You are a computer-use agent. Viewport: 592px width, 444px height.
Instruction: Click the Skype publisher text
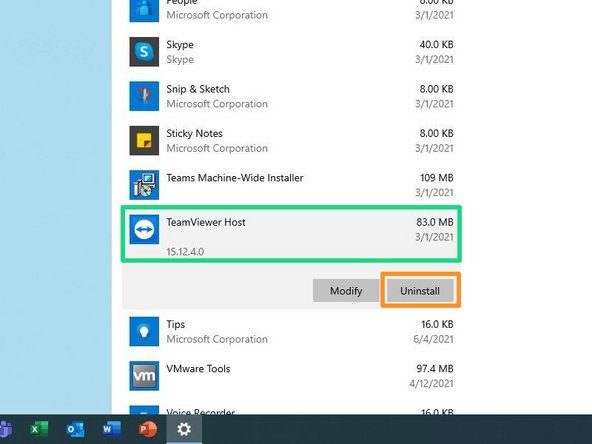[x=180, y=60]
